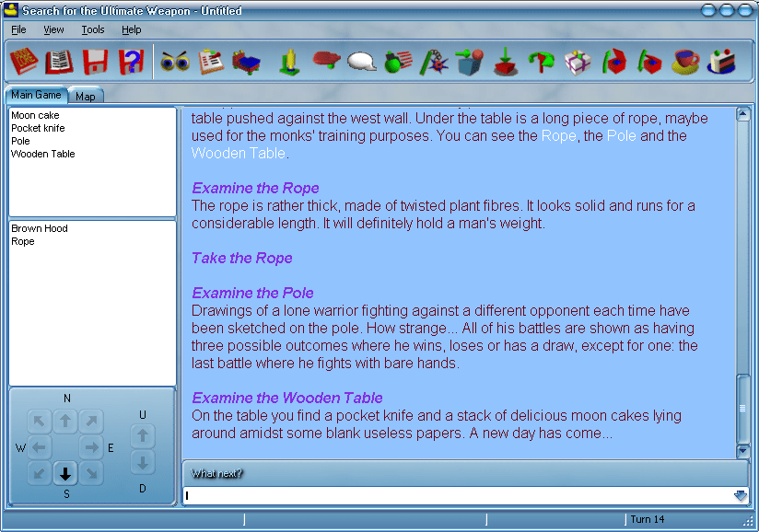Viewport: 759px width, 532px height.
Task: Switch to the Map tab
Action: (86, 97)
